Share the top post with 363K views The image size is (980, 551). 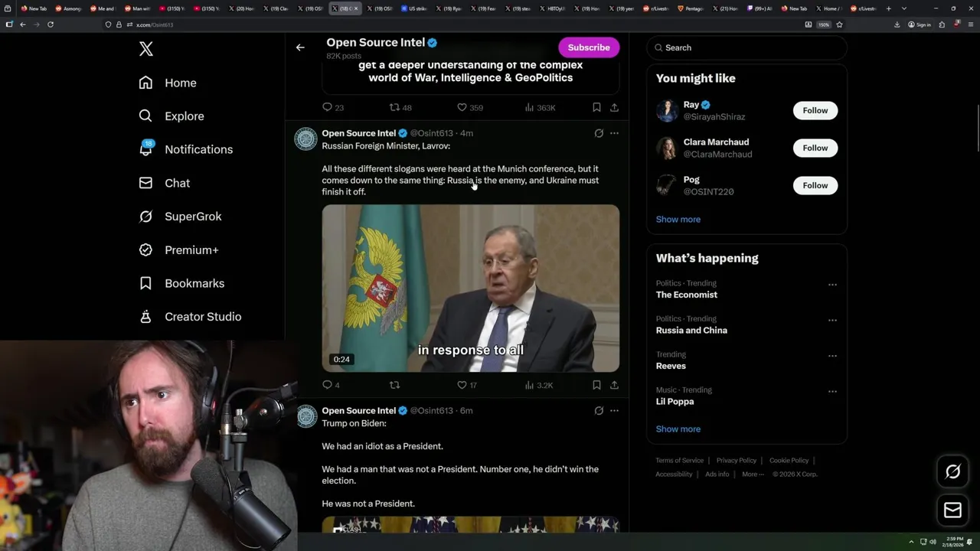click(x=614, y=108)
